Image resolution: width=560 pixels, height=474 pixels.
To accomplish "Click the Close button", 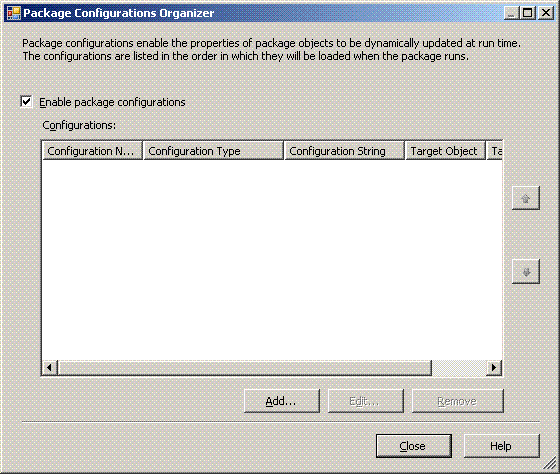I will click(414, 446).
